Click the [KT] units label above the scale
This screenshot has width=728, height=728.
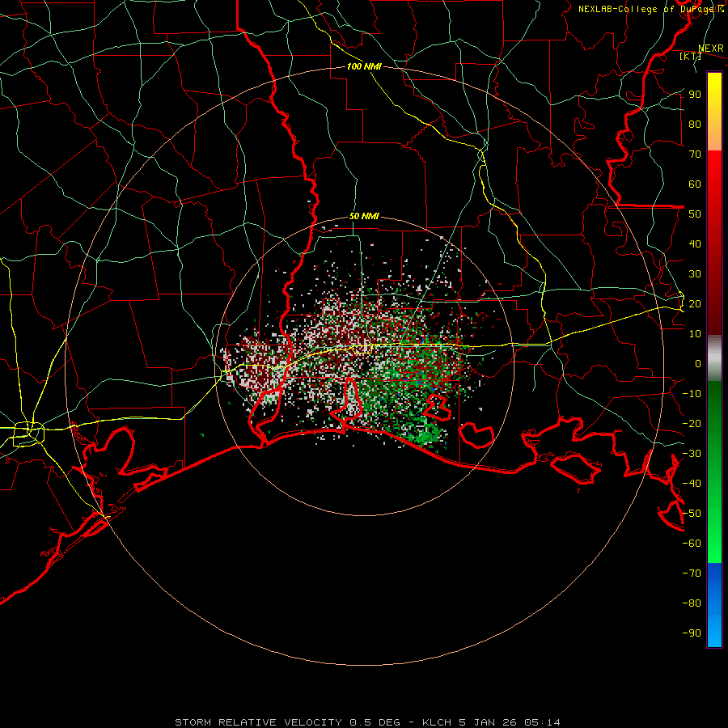(x=690, y=57)
